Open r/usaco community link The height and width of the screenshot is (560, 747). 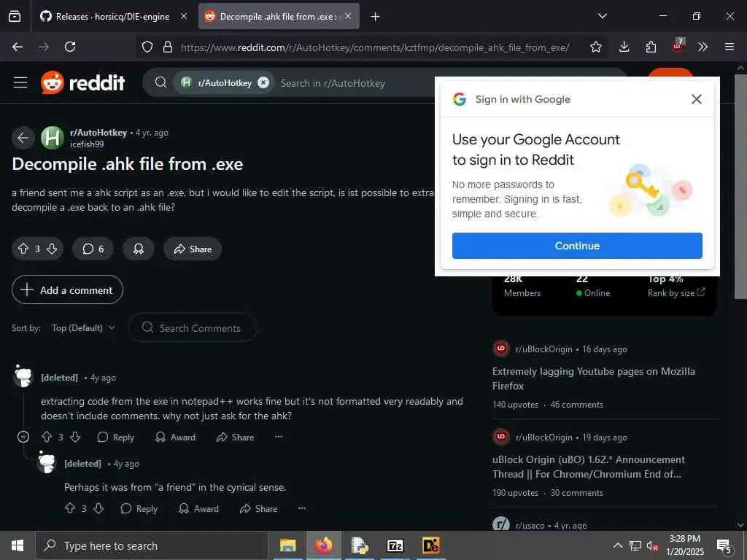pos(530,525)
